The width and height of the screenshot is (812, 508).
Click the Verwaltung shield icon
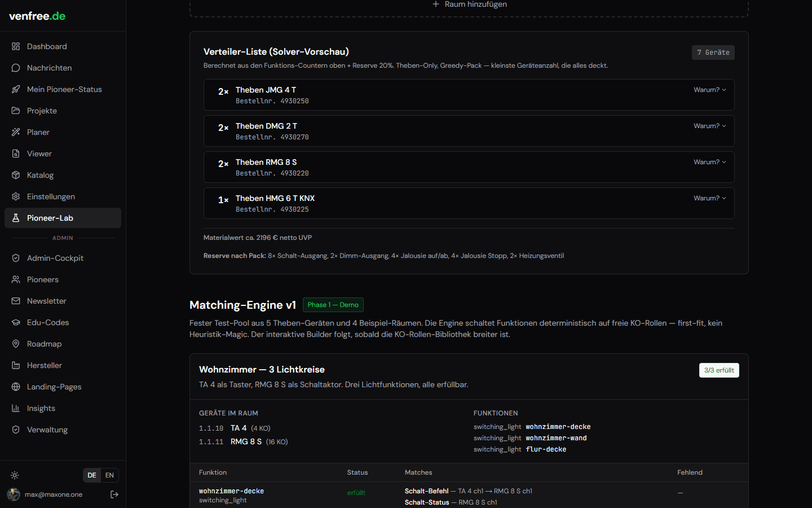(16, 430)
